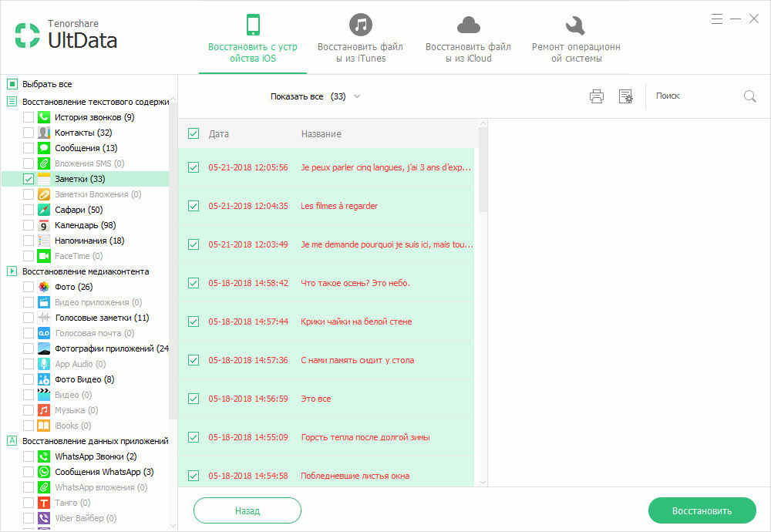The height and width of the screenshot is (532, 771).
Task: Sort by the Дата column header
Action: pyautogui.click(x=218, y=133)
